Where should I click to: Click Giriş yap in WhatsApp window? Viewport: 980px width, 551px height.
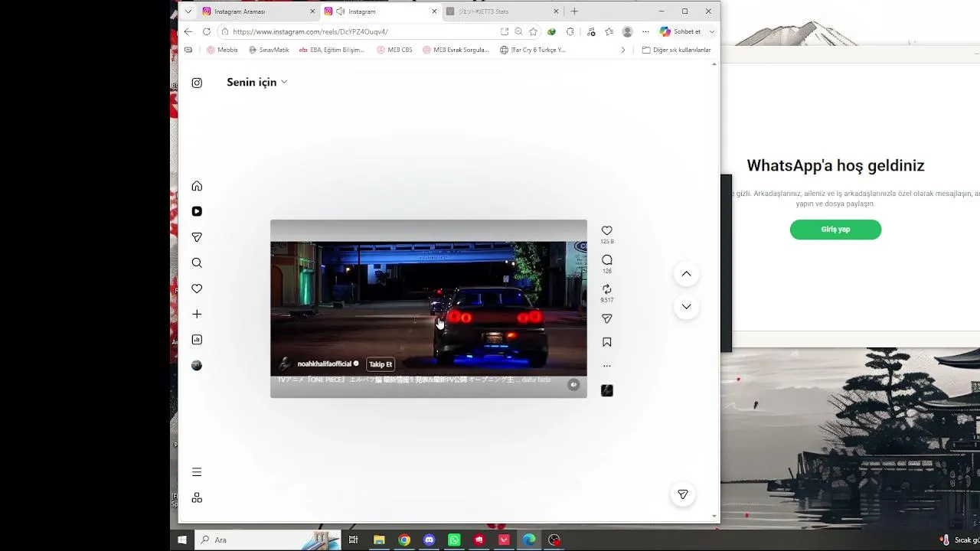tap(835, 230)
